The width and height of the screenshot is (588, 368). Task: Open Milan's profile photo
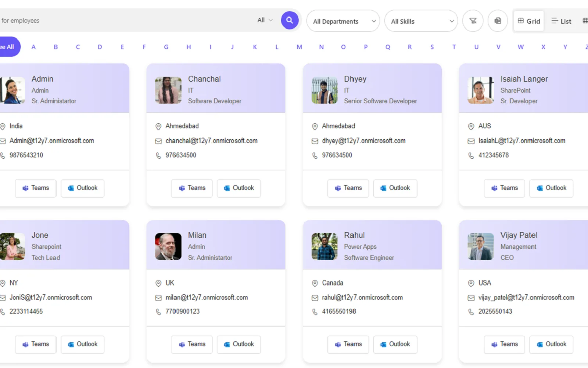pos(168,247)
